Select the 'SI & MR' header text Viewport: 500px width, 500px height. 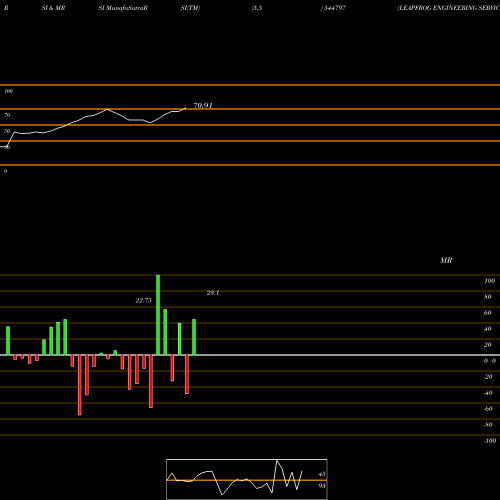pos(53,8)
